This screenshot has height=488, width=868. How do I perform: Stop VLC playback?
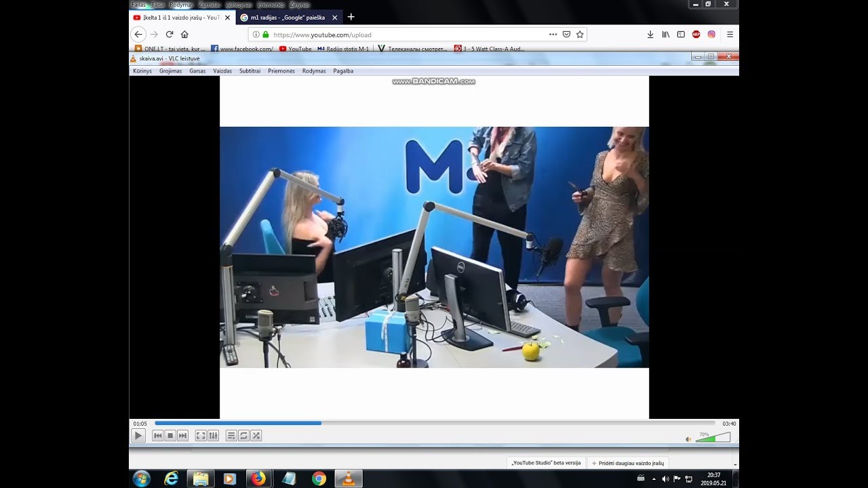pos(170,436)
